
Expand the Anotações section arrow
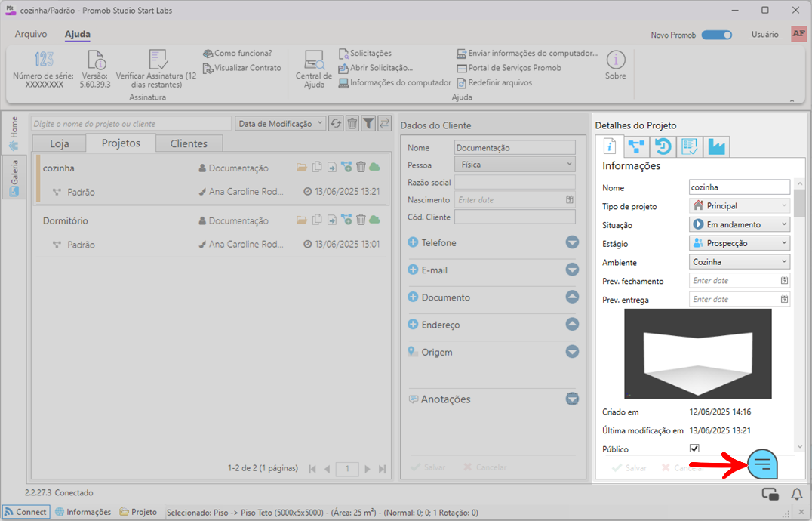point(572,399)
